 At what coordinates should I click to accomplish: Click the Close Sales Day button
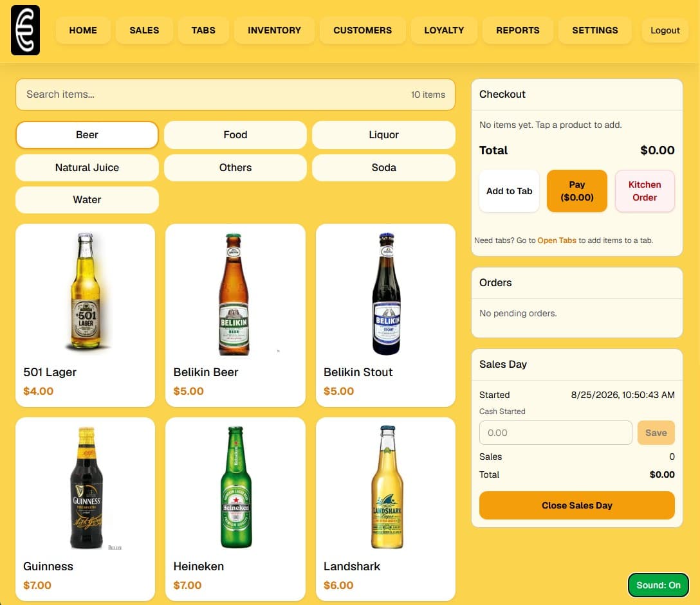pos(576,505)
